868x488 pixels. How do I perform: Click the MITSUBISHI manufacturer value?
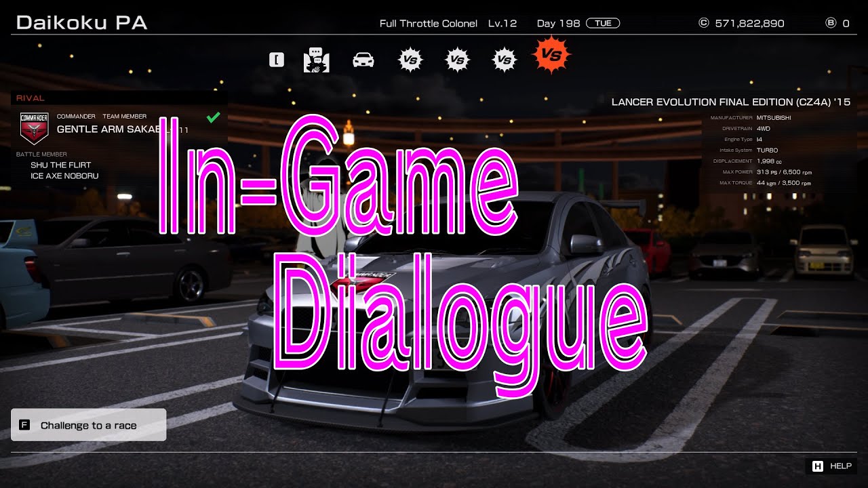tap(774, 118)
